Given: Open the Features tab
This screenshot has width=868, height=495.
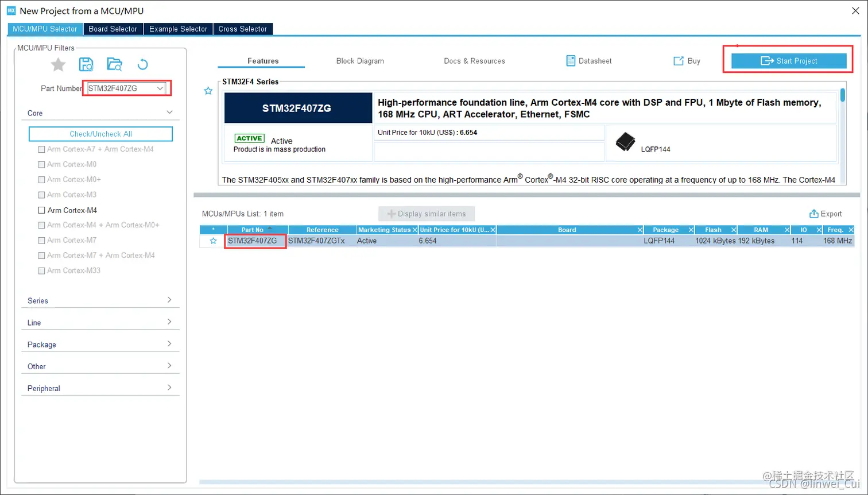Looking at the screenshot, I should (263, 61).
